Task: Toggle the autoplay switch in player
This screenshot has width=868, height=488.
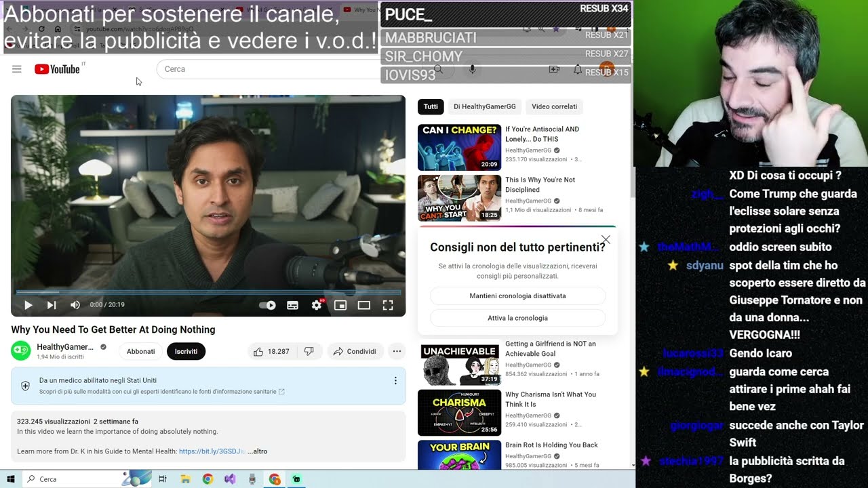Action: tap(268, 305)
